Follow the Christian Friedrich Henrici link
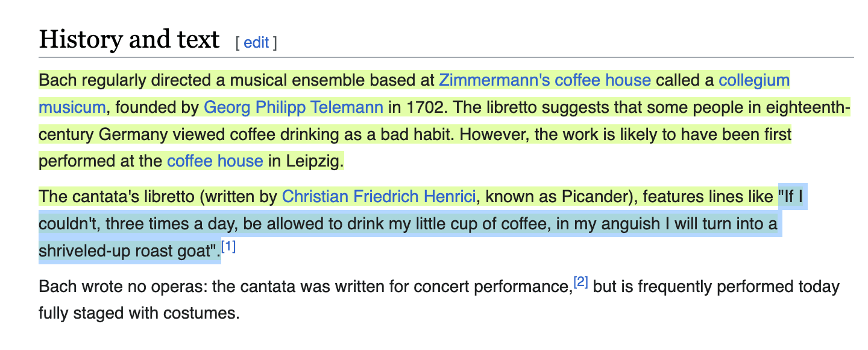Image resolution: width=868 pixels, height=350 pixels. [x=379, y=197]
